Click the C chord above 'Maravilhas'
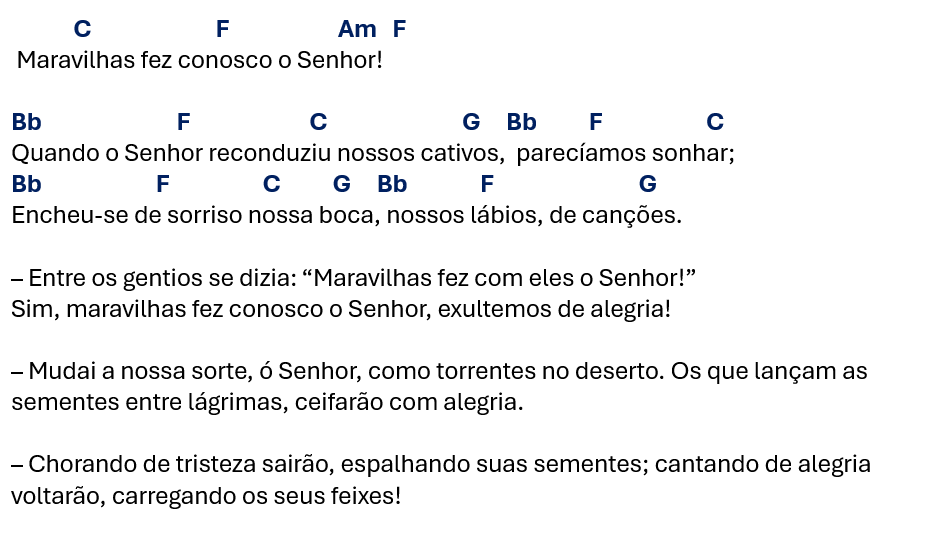This screenshot has height=555, width=933. coord(83,30)
